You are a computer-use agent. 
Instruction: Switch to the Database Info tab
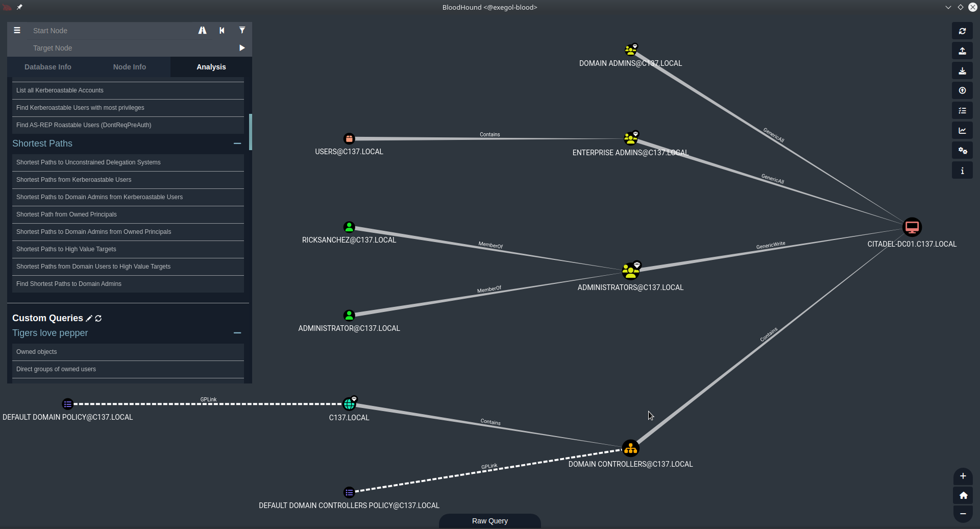[48, 67]
